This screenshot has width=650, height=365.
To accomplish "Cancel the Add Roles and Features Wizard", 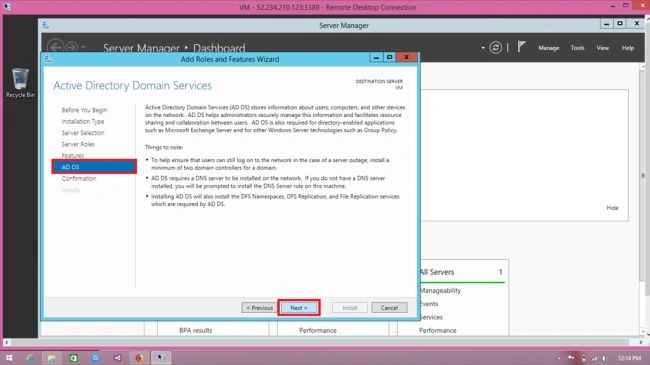I will (x=389, y=308).
